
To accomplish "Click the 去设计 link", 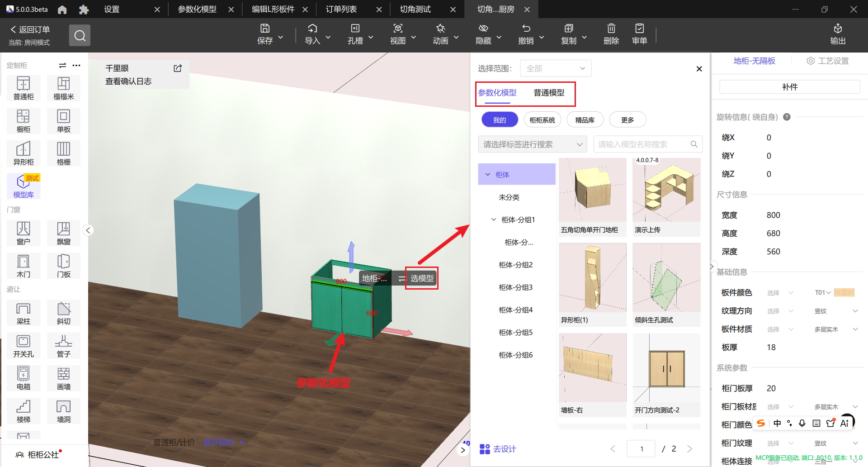I will (498, 449).
